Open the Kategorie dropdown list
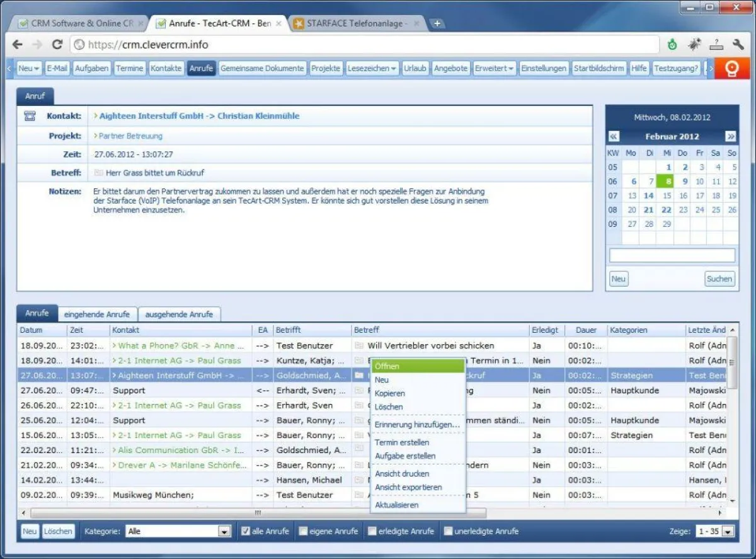Screen dimensions: 756x559 [224, 531]
